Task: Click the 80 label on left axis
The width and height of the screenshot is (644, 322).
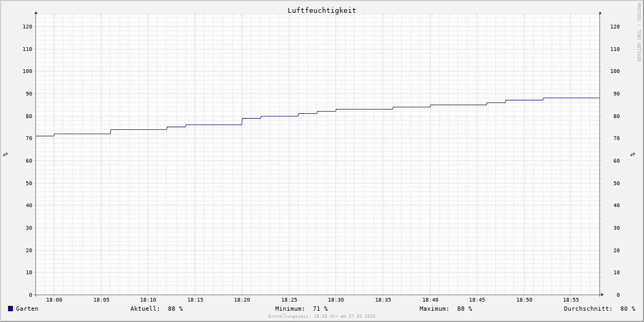Action: (29, 116)
